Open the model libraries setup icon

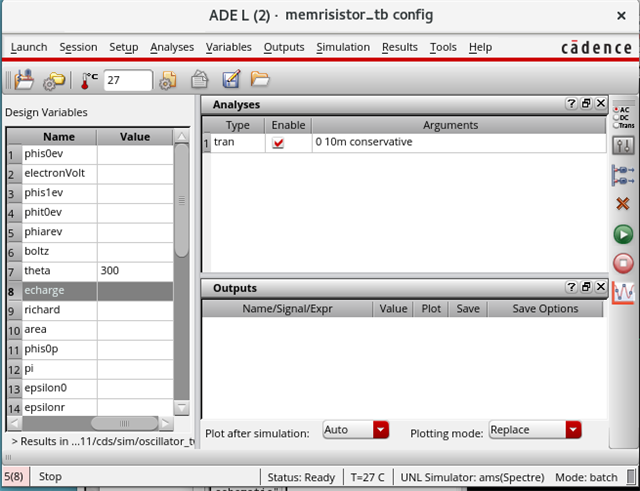tap(54, 80)
